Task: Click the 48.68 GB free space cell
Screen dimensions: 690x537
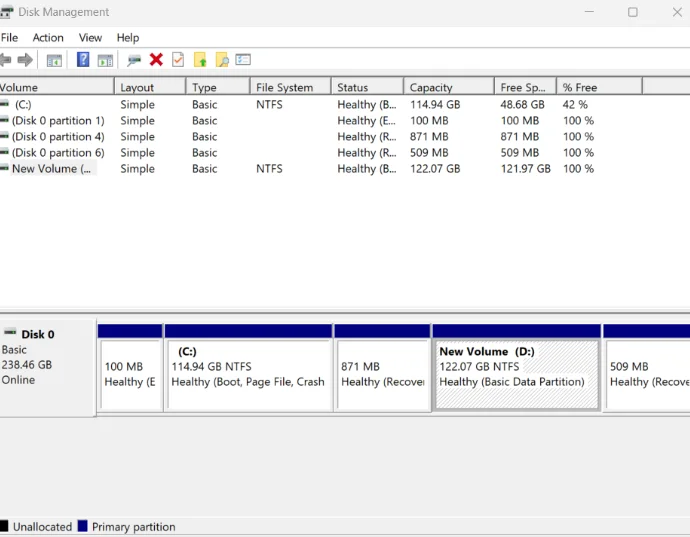Action: tap(522, 104)
